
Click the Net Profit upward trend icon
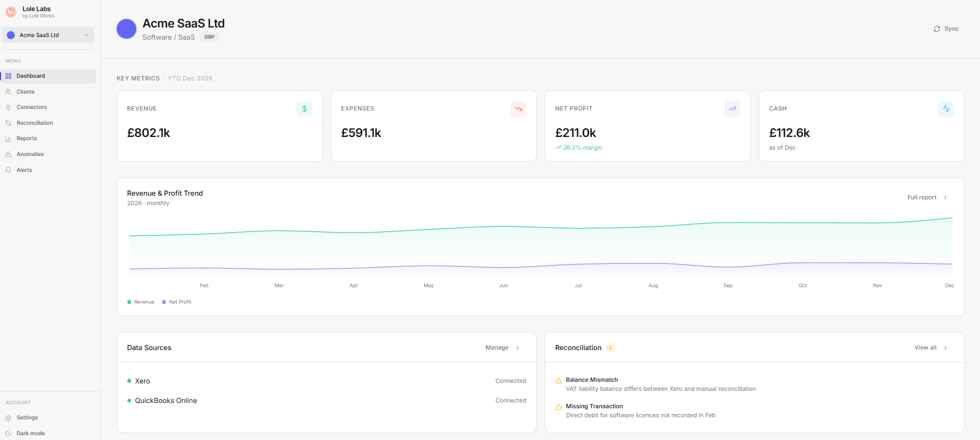point(732,109)
